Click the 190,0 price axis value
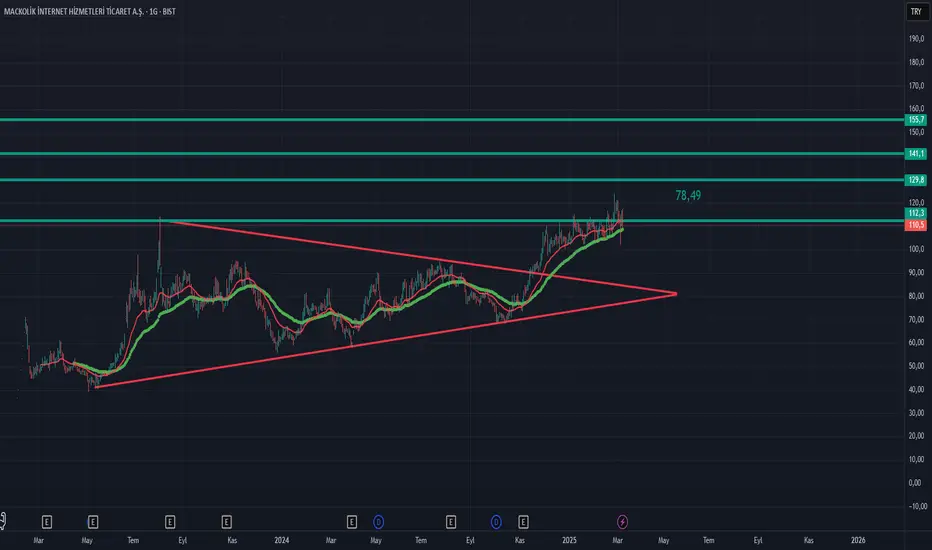 coord(916,38)
